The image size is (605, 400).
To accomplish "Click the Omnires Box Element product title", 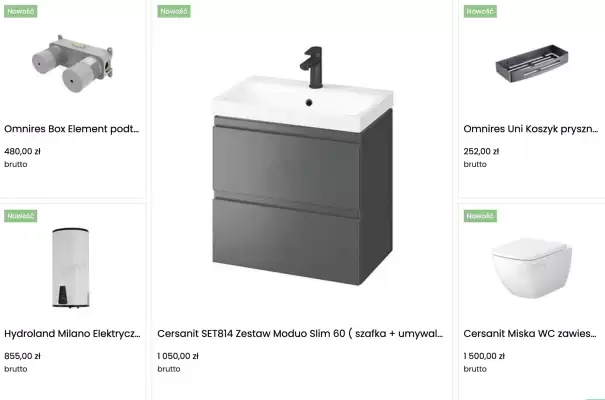I will point(72,129).
